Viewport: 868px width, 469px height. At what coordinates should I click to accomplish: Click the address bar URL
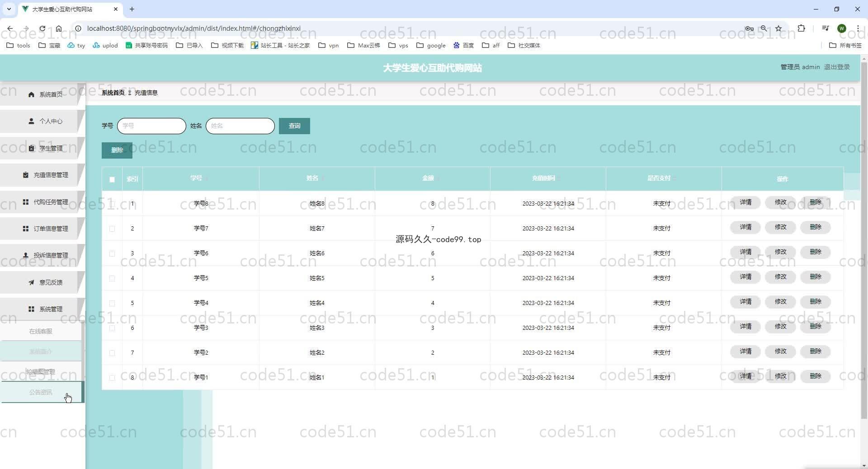click(x=193, y=28)
